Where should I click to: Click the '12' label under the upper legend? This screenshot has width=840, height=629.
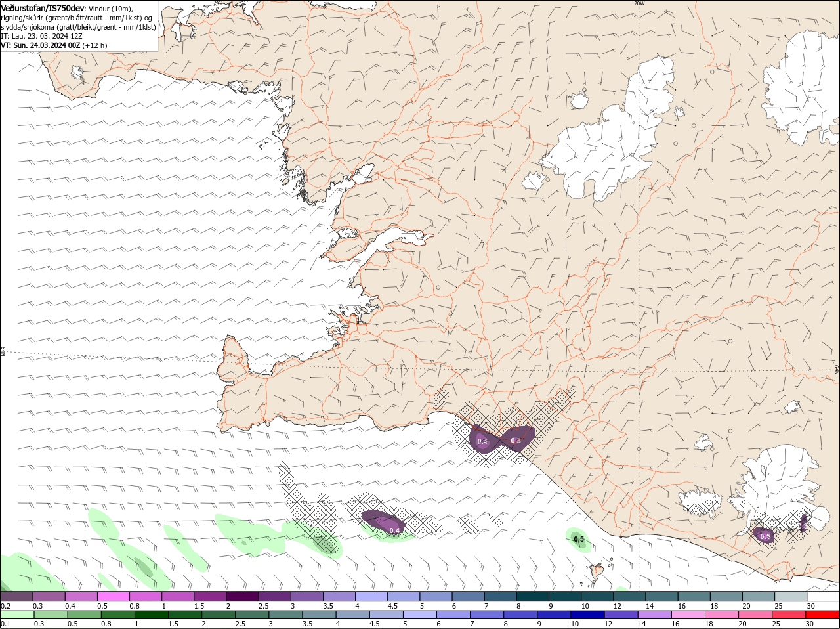click(617, 605)
